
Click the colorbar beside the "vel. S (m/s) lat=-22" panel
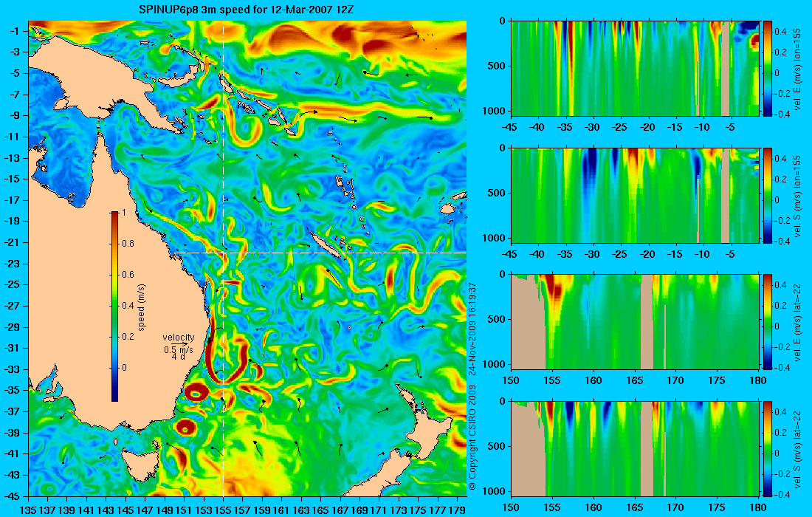pos(768,448)
